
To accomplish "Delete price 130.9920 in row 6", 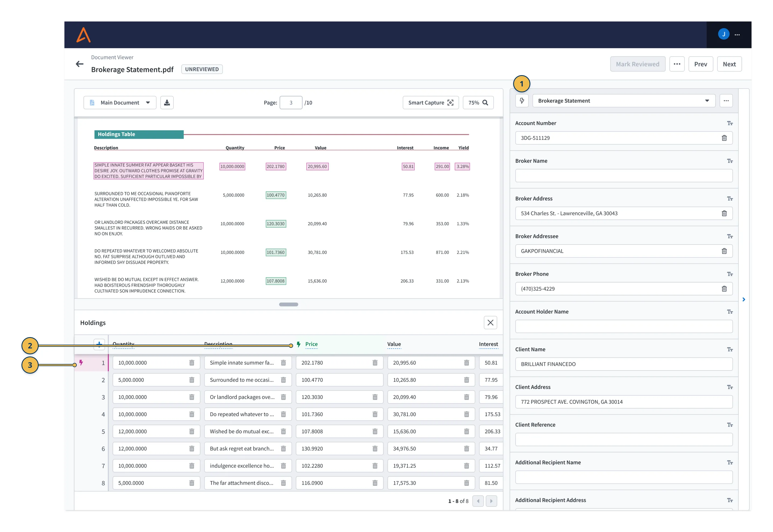I will (375, 449).
